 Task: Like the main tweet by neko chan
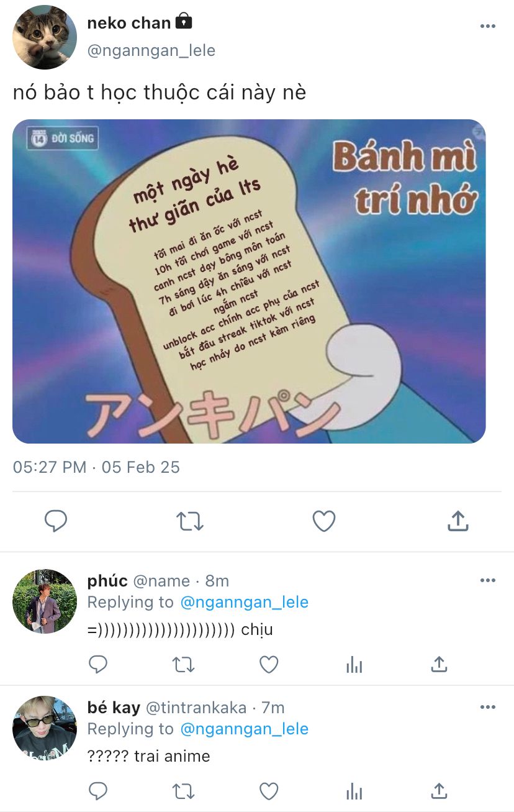tap(323, 521)
